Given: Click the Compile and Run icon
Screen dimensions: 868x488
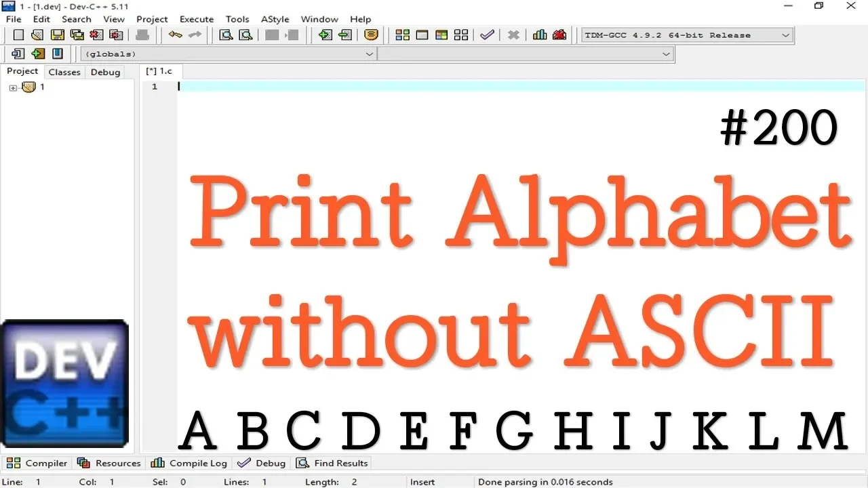Looking at the screenshot, I should (x=441, y=35).
